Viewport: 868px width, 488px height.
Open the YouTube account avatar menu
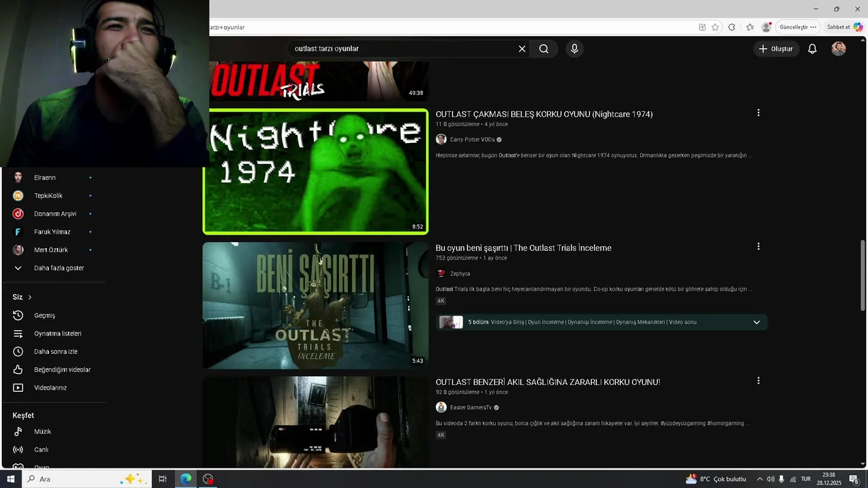tap(839, 49)
